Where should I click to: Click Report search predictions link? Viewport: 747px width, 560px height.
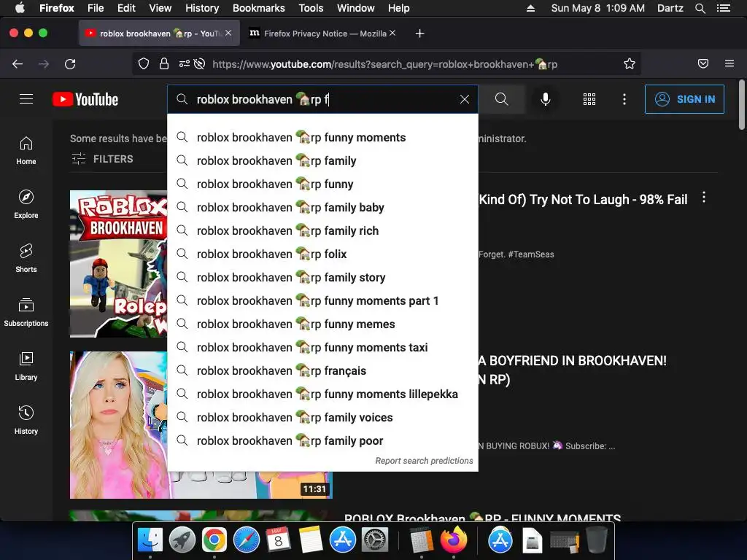tap(424, 461)
